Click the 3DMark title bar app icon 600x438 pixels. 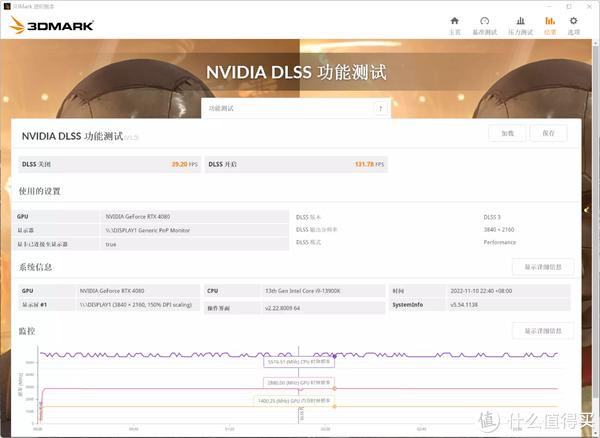(6, 6)
